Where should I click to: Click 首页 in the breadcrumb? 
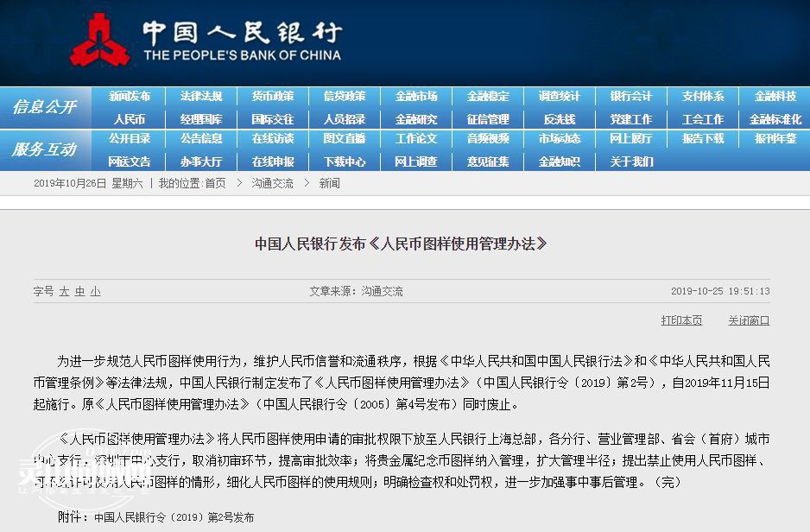tap(215, 183)
